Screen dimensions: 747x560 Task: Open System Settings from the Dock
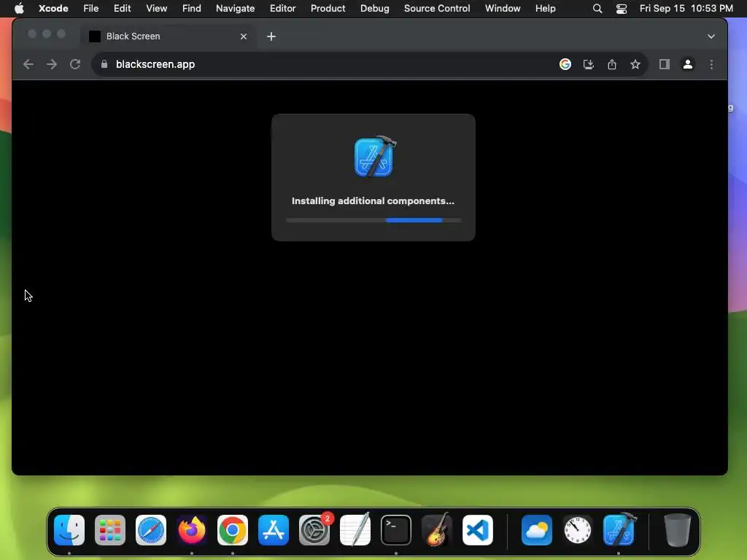[314, 530]
